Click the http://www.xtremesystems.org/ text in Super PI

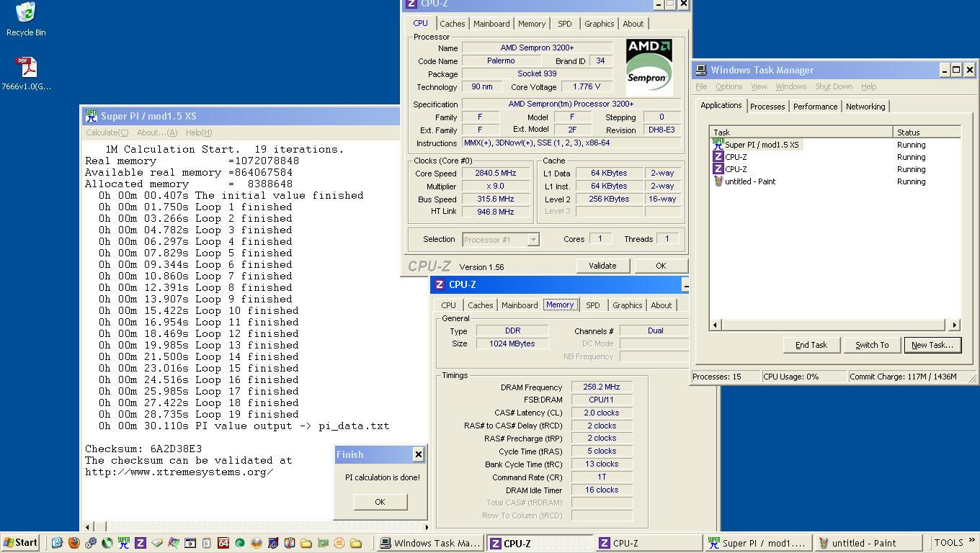[x=179, y=472]
